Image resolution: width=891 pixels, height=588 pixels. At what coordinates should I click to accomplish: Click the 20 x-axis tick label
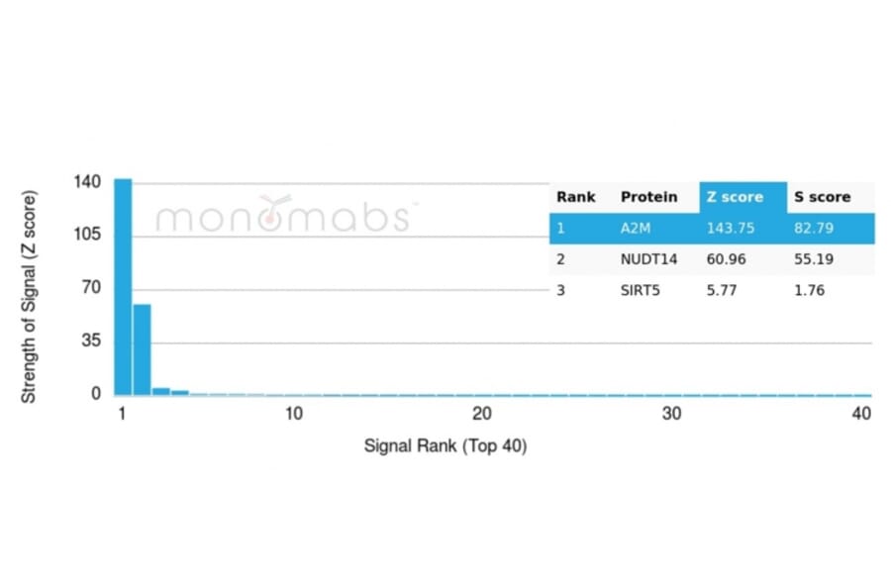coord(482,413)
